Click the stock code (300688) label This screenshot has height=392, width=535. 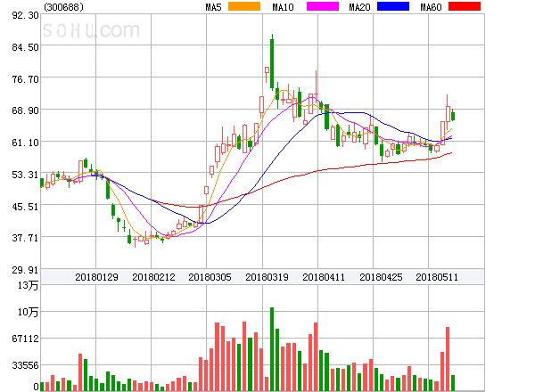point(64,7)
